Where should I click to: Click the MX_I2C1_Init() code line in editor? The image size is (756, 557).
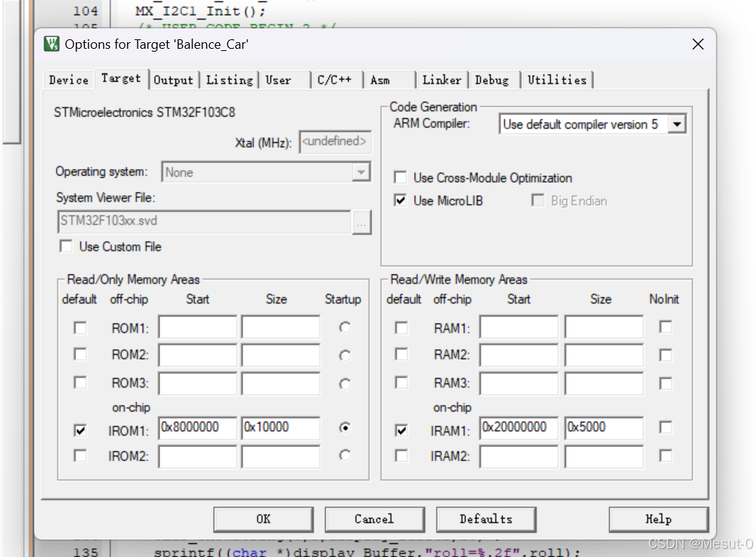point(200,11)
